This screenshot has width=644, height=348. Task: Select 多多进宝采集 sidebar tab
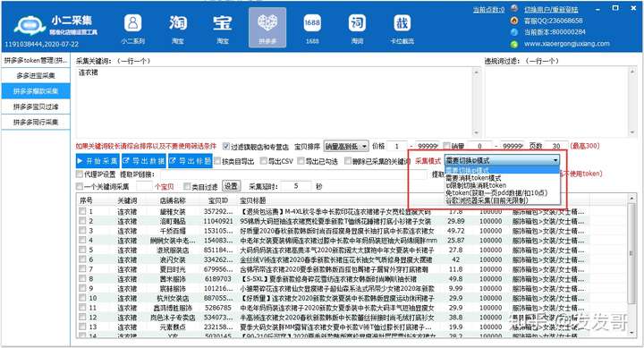36,76
